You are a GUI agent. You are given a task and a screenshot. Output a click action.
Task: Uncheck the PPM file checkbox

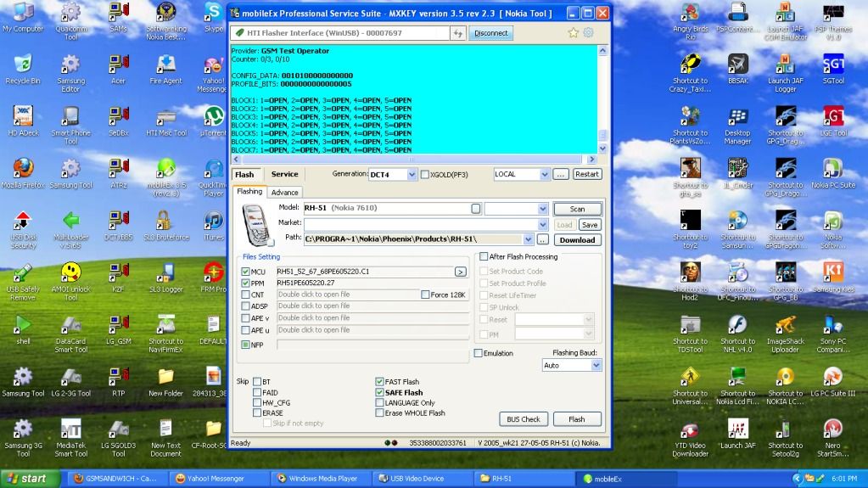(x=245, y=283)
